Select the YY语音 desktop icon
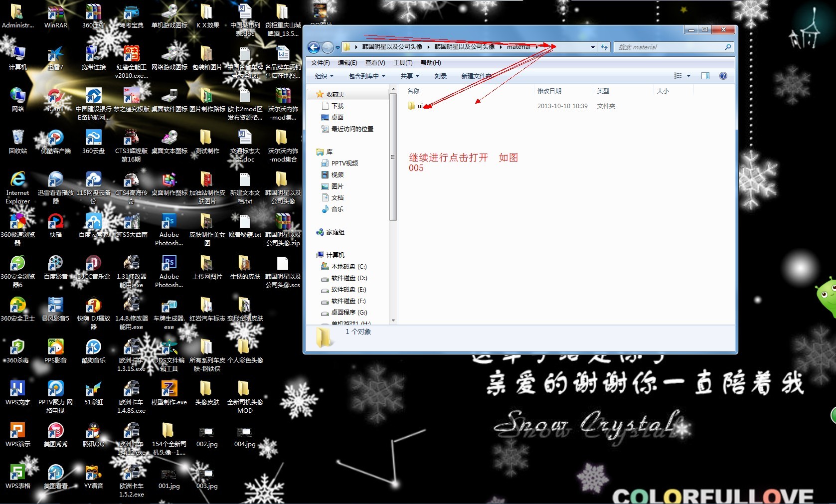This screenshot has height=504, width=836. (94, 477)
